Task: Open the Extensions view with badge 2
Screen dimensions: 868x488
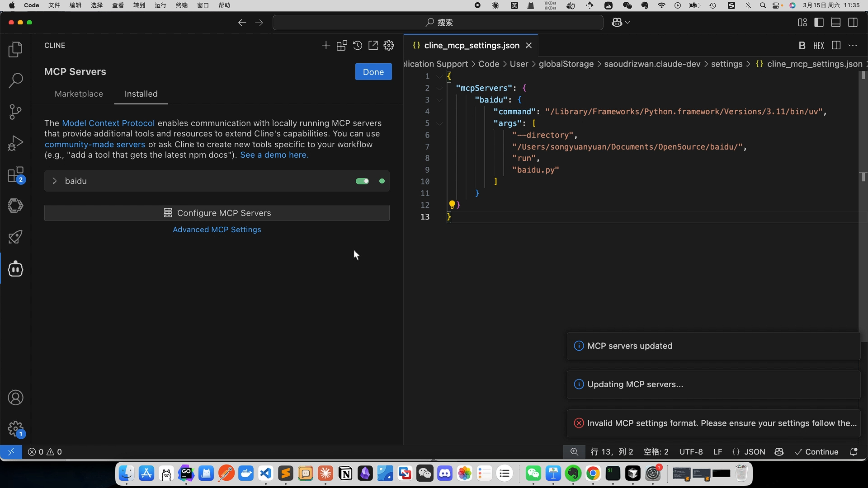Action: click(15, 174)
